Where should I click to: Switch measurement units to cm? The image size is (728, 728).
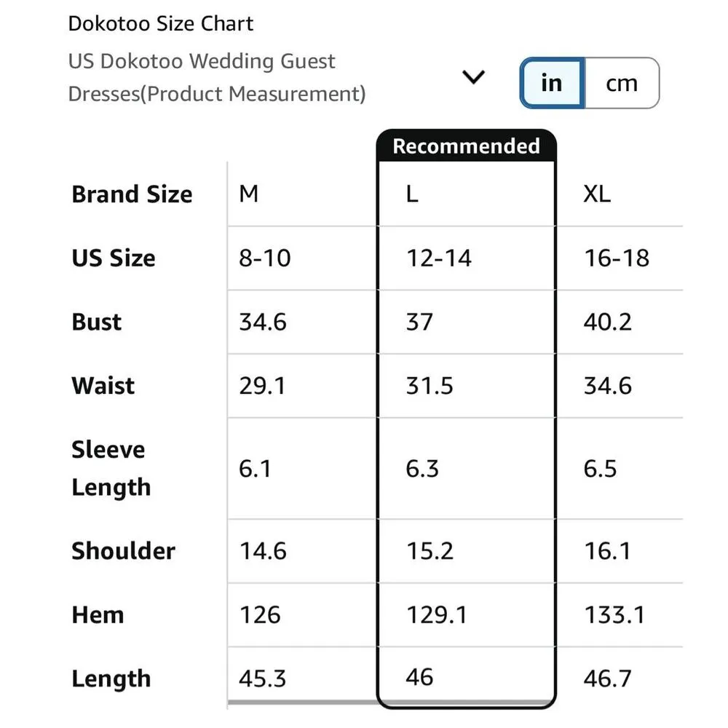pos(622,84)
